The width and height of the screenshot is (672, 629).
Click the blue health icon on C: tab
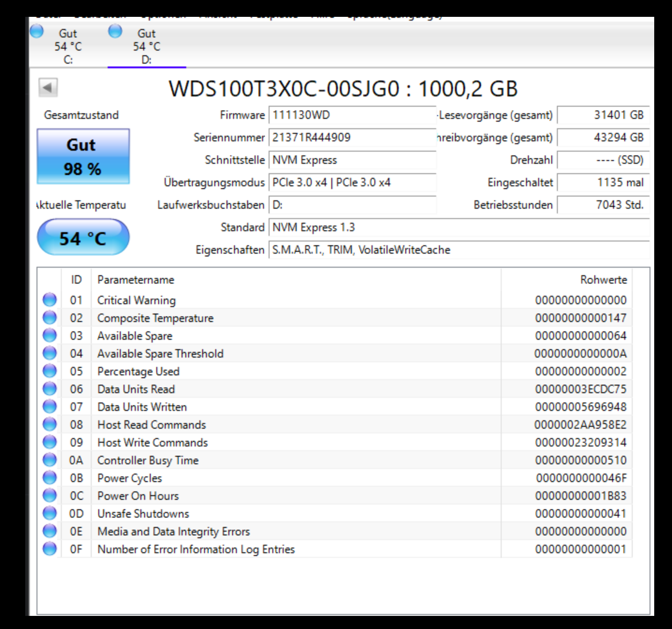[37, 31]
